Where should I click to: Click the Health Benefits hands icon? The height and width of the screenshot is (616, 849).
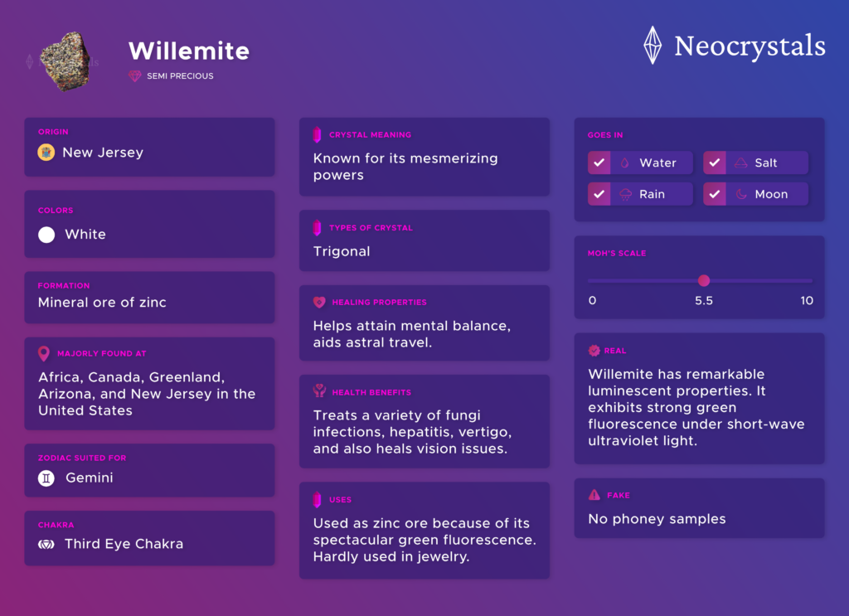[x=319, y=390]
